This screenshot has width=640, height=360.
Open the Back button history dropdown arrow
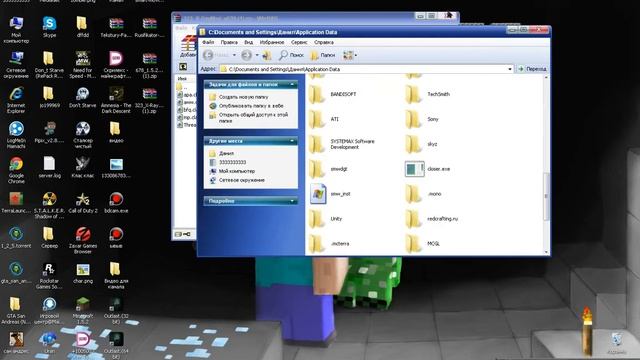(234, 55)
